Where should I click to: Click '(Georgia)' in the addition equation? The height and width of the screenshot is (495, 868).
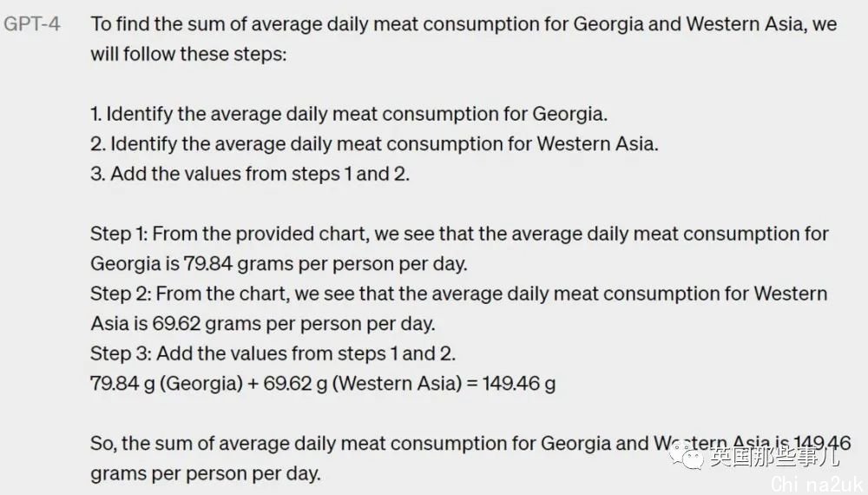point(201,383)
